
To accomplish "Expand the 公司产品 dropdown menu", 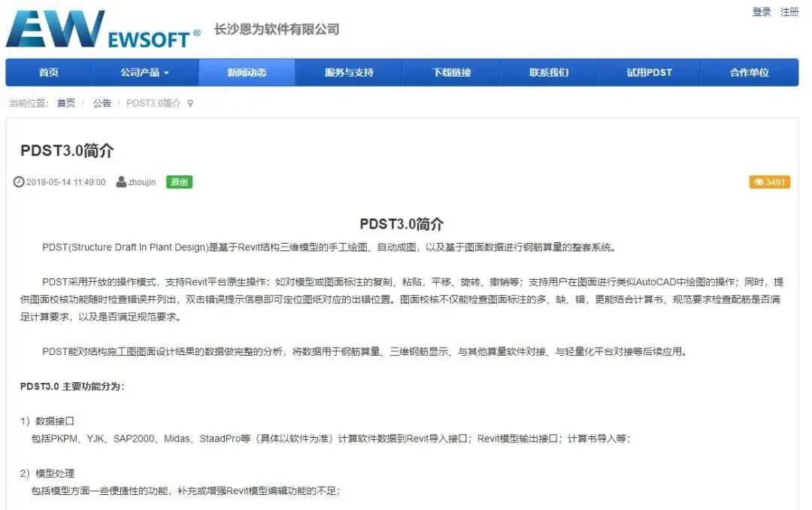I will [144, 72].
